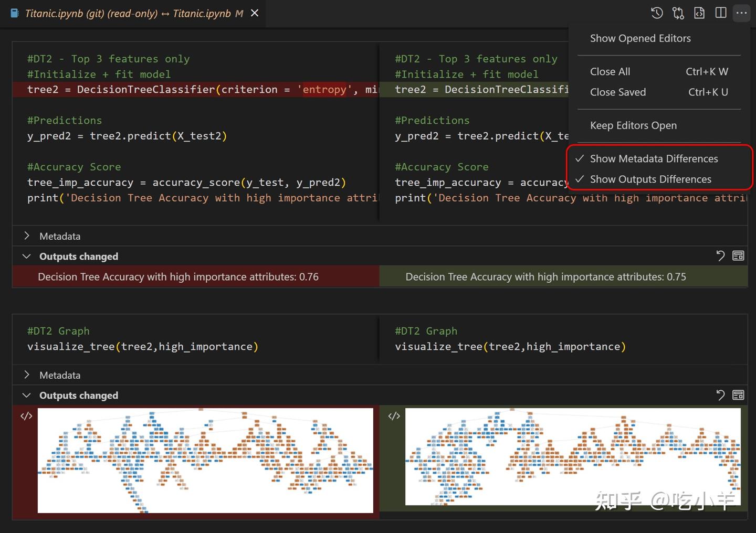Click the compare changes icon in the title bar
Image resolution: width=756 pixels, height=533 pixels.
coord(678,13)
